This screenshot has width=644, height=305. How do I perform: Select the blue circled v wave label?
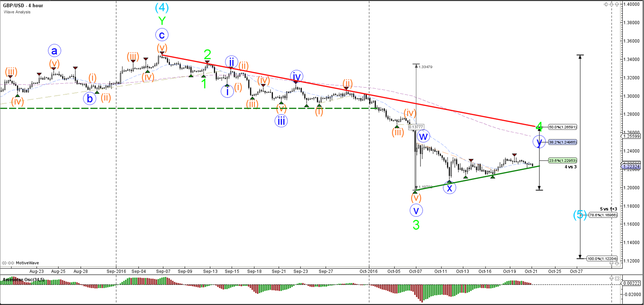[x=416, y=211]
